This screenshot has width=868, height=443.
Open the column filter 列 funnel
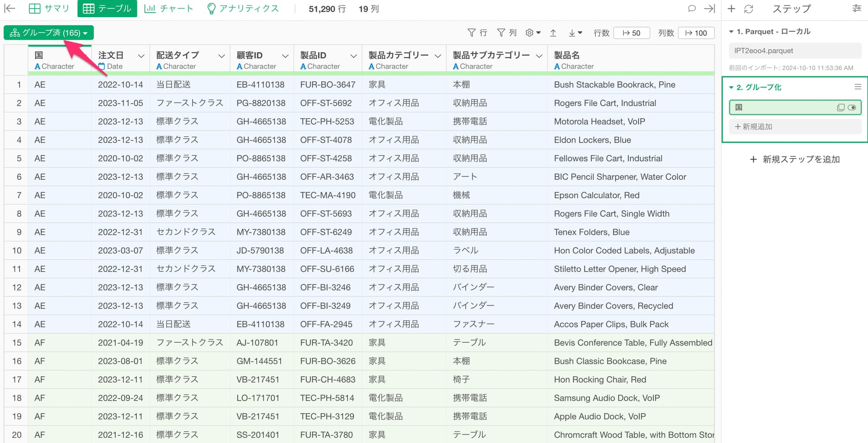506,33
